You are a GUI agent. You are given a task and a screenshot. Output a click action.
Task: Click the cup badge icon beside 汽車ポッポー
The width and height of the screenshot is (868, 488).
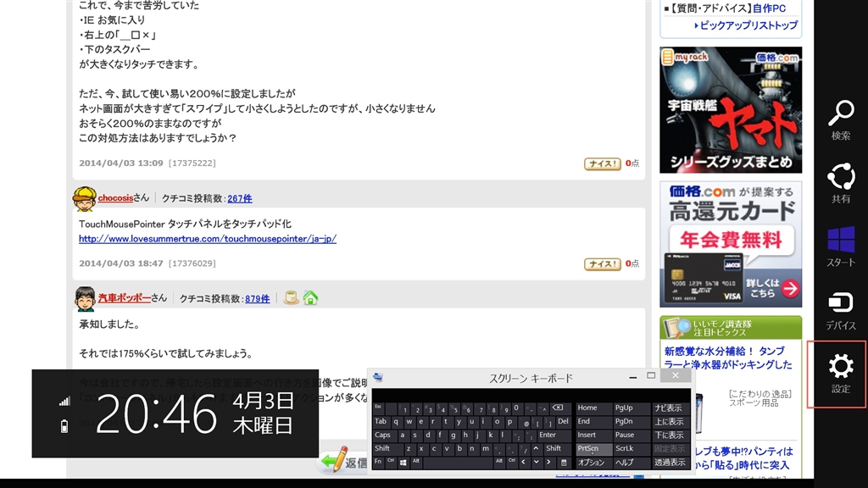click(292, 297)
